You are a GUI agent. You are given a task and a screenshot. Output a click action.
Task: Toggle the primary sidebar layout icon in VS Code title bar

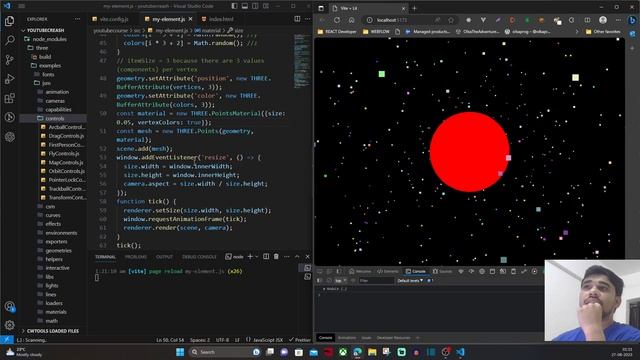tap(234, 6)
